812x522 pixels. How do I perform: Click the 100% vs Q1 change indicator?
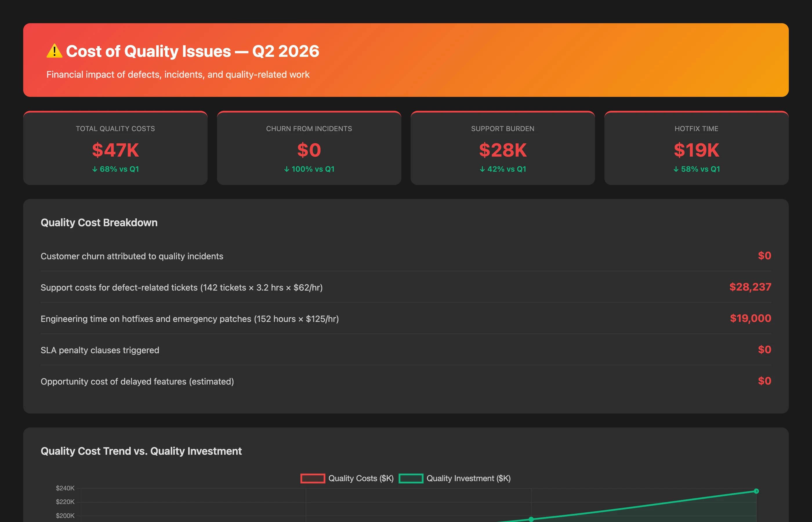[x=309, y=169]
